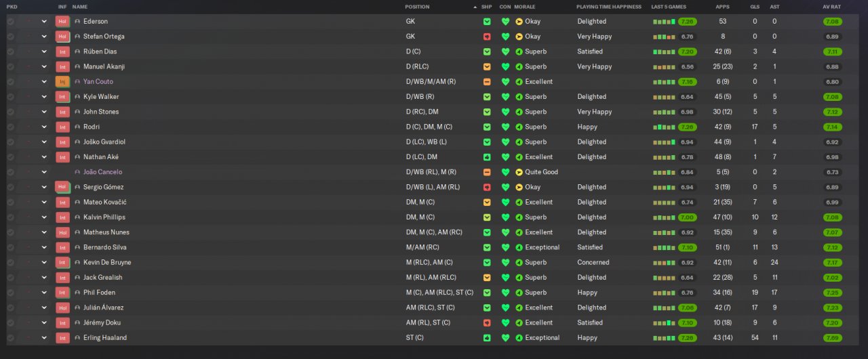Toggle picked circle for Rodri
This screenshot has height=359, width=868.
[10, 127]
